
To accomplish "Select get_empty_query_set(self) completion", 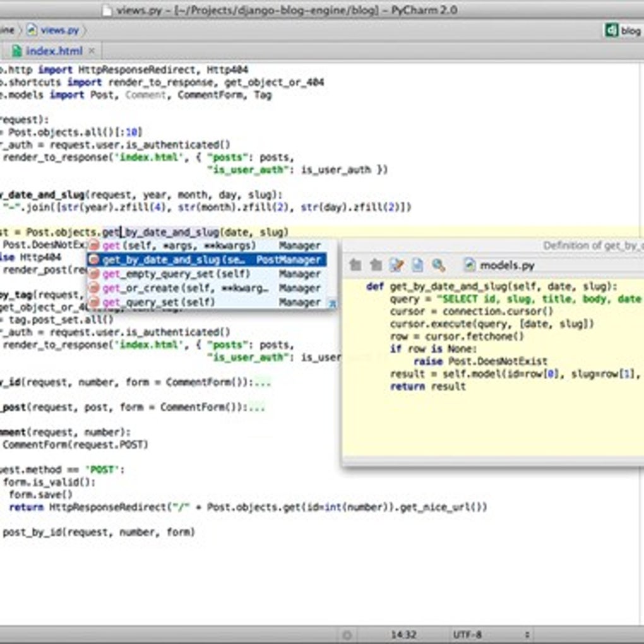I will click(207, 273).
